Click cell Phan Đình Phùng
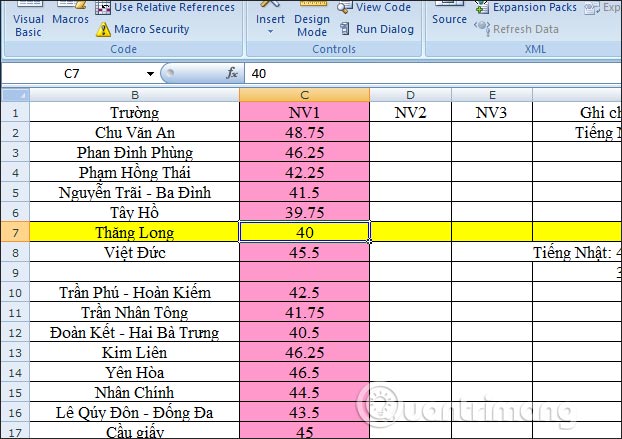The width and height of the screenshot is (622, 439). click(x=135, y=152)
